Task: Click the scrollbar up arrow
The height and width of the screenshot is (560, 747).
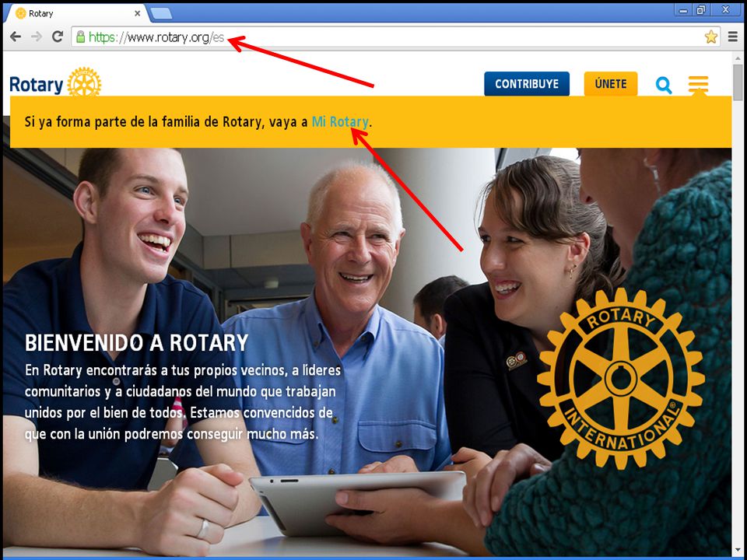Action: pyautogui.click(x=738, y=57)
